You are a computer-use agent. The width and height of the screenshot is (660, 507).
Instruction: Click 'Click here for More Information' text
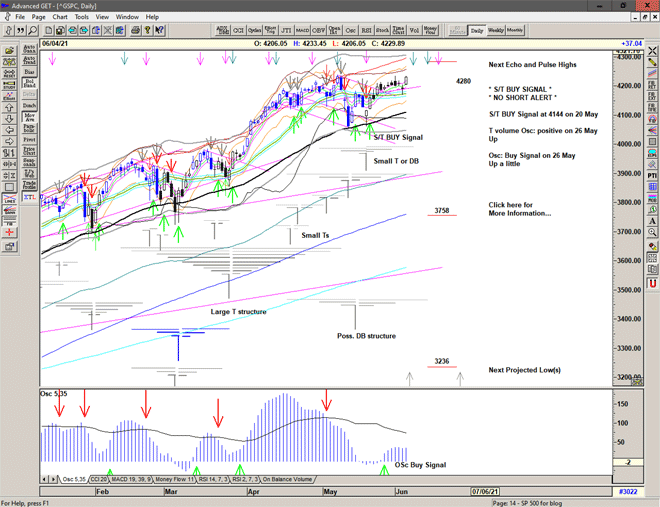pos(519,209)
